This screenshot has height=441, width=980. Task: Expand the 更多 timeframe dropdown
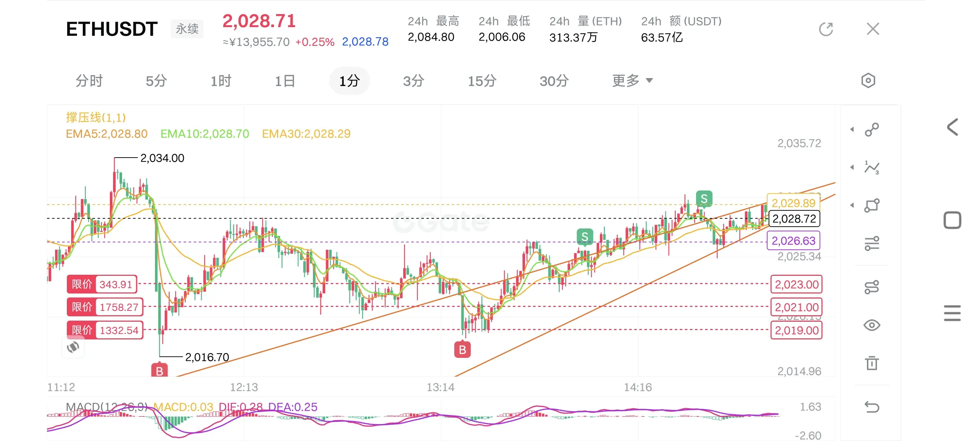pyautogui.click(x=632, y=81)
